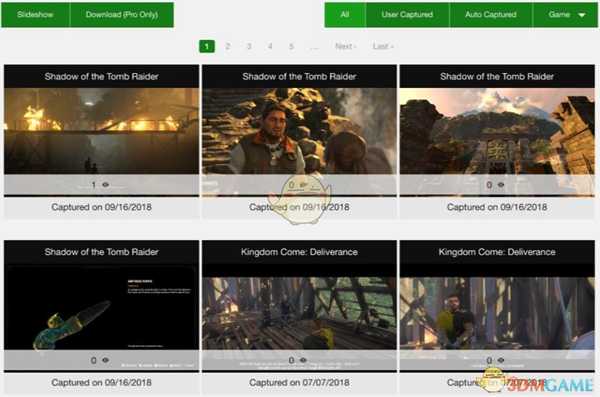Open the Next page link

(346, 46)
